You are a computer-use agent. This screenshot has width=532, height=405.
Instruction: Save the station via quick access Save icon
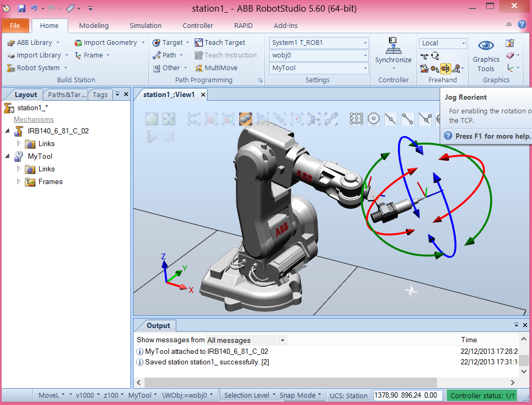pyautogui.click(x=21, y=8)
